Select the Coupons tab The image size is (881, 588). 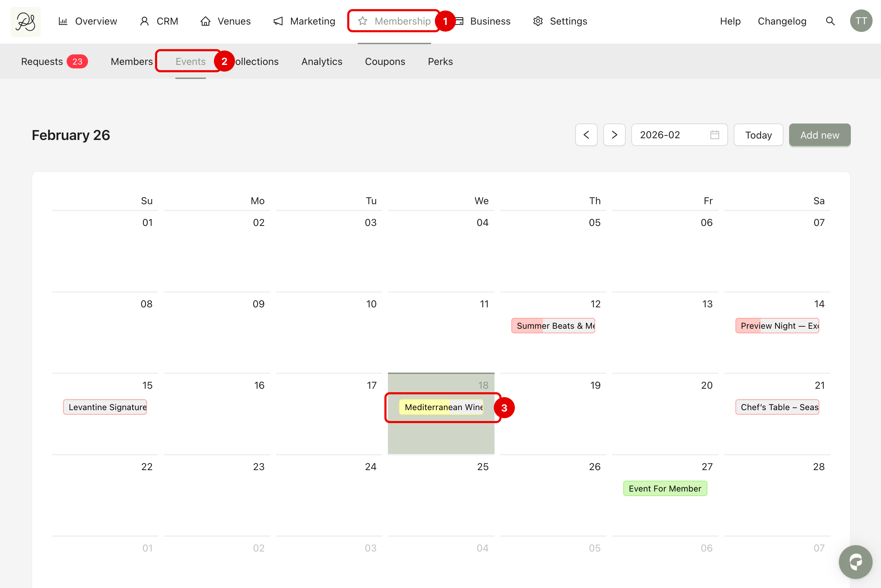tap(385, 61)
